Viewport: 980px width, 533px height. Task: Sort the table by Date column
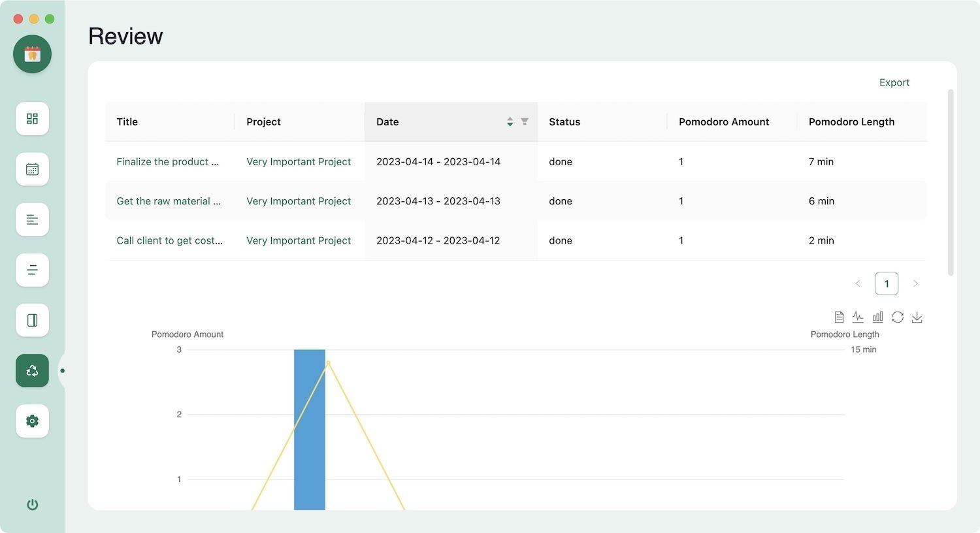tap(510, 122)
